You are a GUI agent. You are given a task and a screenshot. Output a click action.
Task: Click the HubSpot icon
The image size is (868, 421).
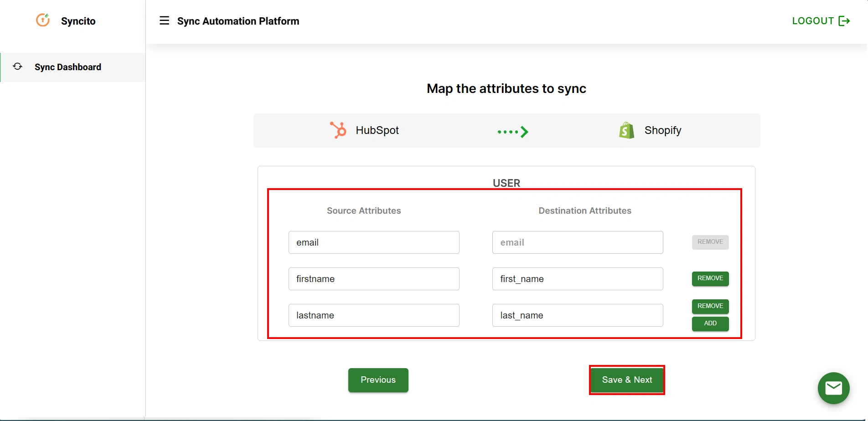[337, 130]
